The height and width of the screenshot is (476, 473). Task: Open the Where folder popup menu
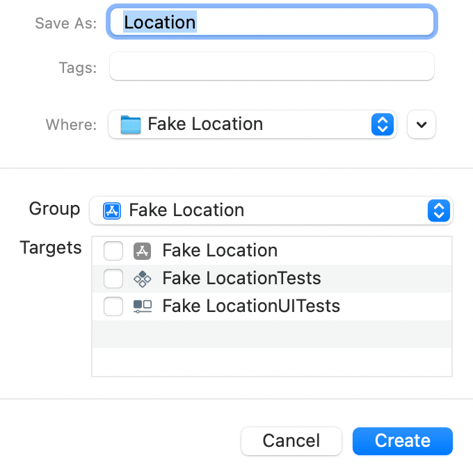click(x=252, y=124)
